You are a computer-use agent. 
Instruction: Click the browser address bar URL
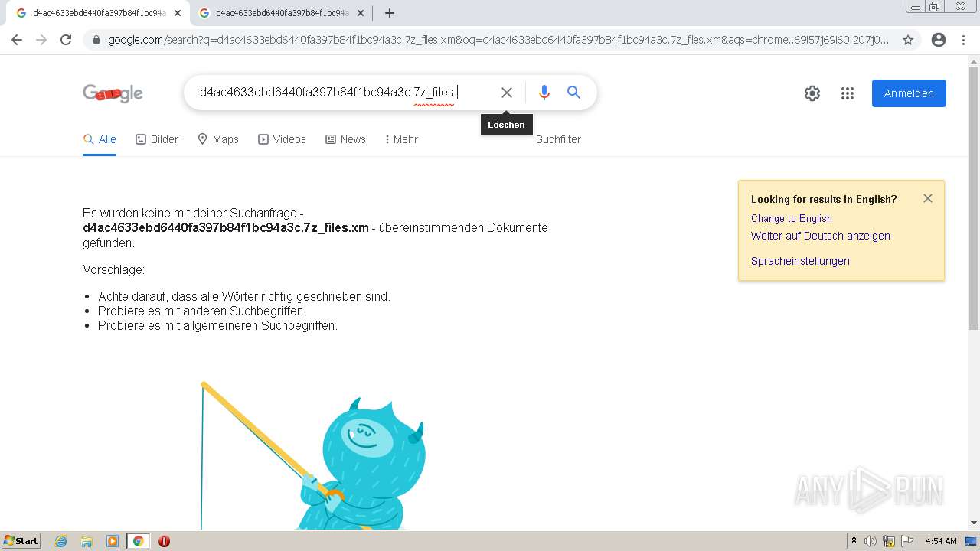[498, 40]
